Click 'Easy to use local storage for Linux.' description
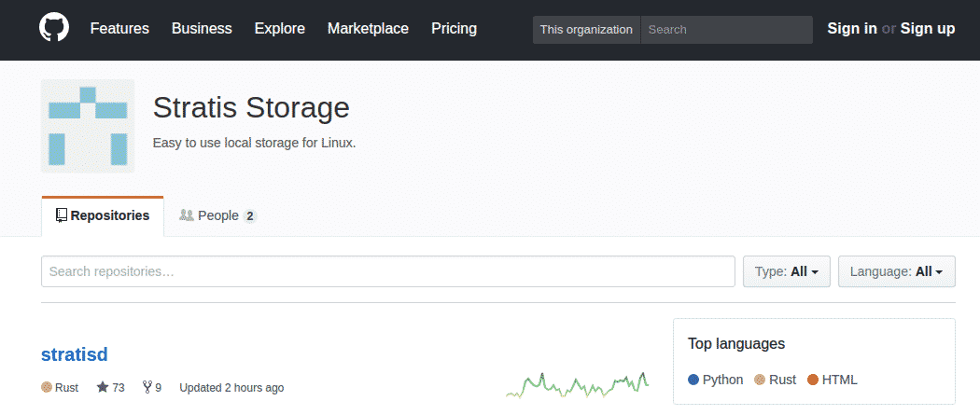 (x=255, y=143)
